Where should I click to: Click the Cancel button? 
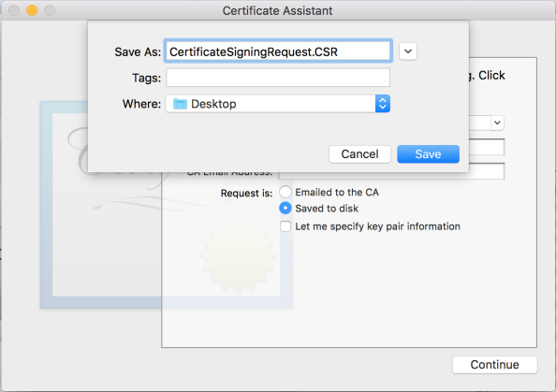click(x=359, y=154)
